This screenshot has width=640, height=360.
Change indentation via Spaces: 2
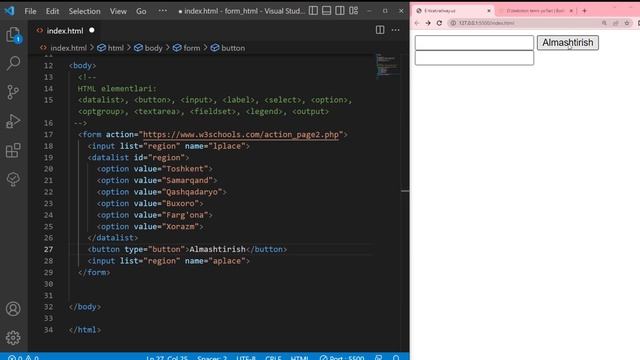(x=212, y=357)
